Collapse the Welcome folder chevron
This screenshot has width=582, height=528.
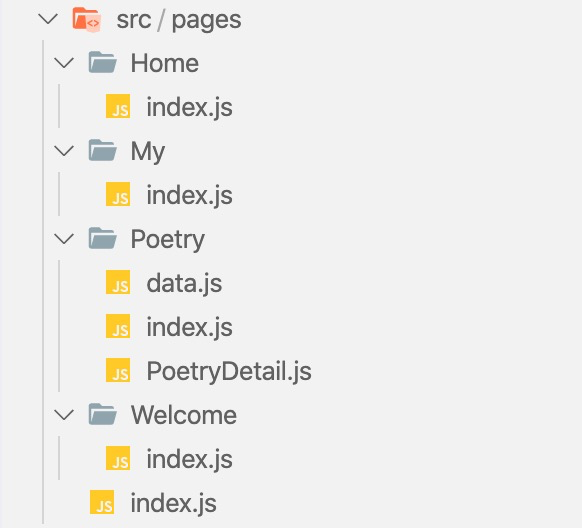tap(64, 414)
